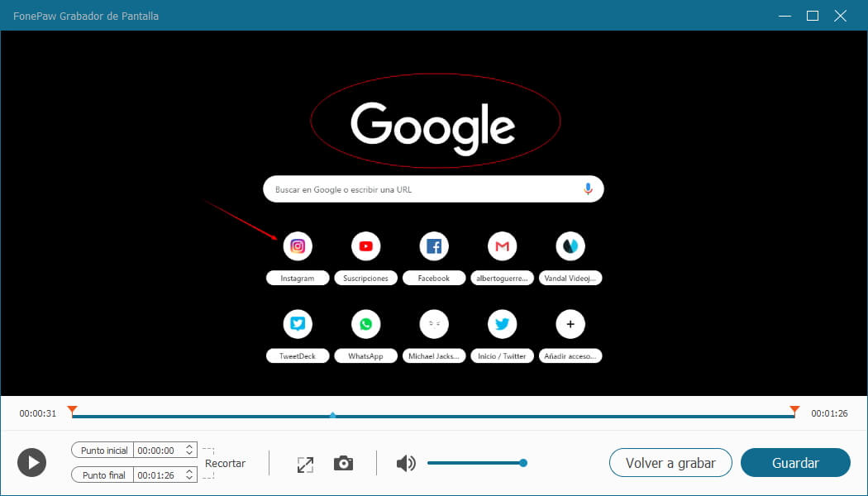Image resolution: width=868 pixels, height=496 pixels.
Task: Click the volume slider handle
Action: (x=523, y=463)
